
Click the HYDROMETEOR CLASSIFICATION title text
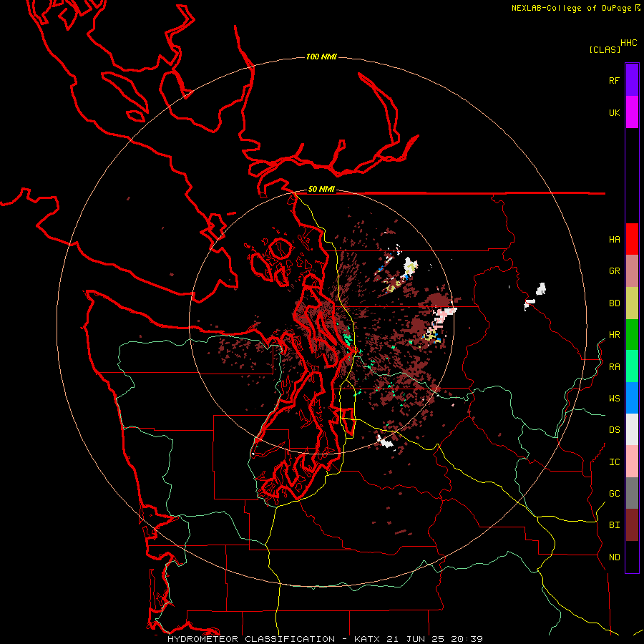tap(251, 639)
